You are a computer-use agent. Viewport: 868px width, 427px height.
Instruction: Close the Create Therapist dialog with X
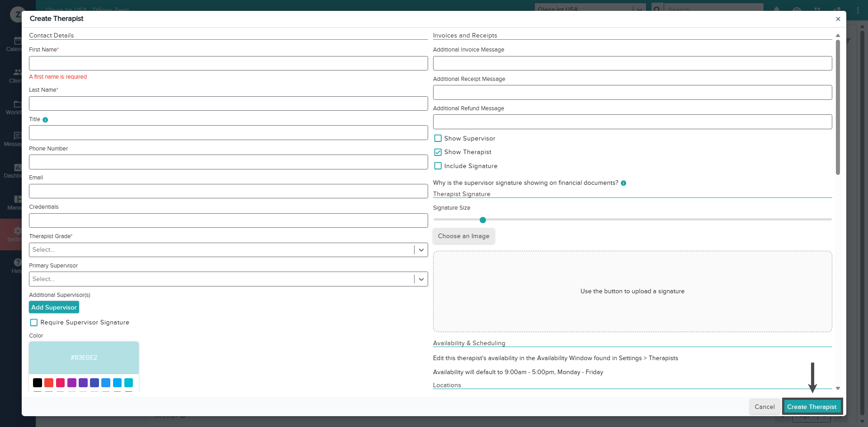point(838,19)
